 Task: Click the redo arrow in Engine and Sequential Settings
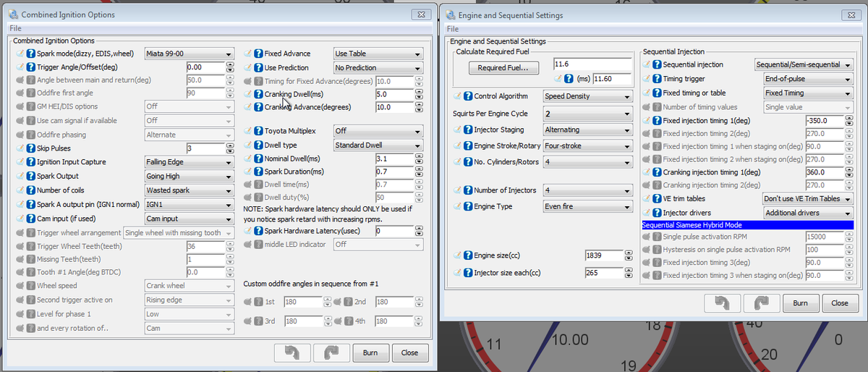[759, 303]
